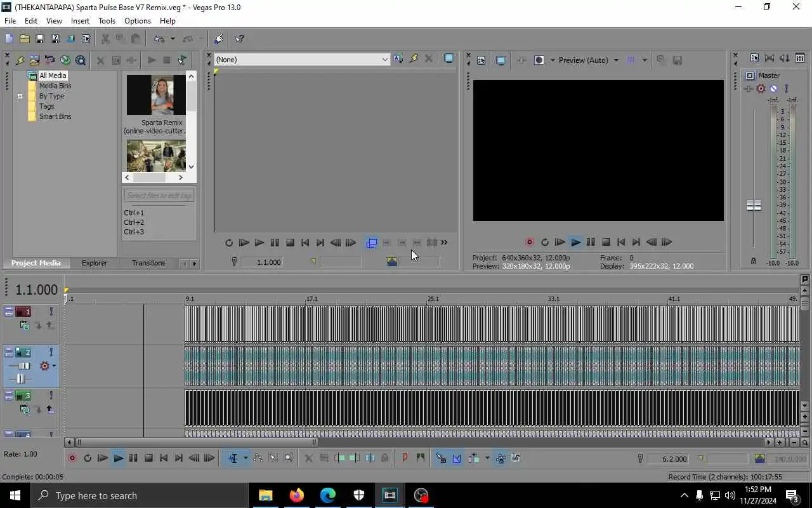
Task: Create a new project with the New icon
Action: (x=9, y=39)
